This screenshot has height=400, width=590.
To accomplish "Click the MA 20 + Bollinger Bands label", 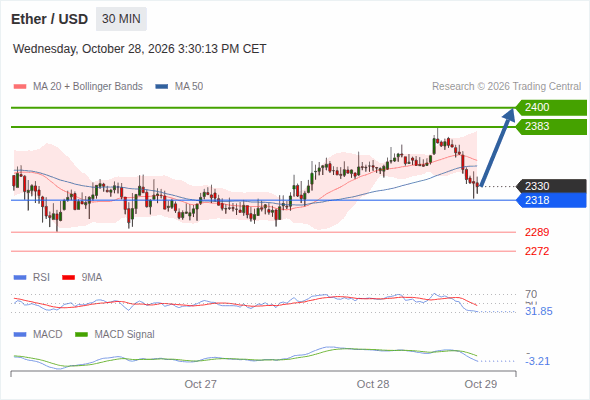I will tap(88, 87).
